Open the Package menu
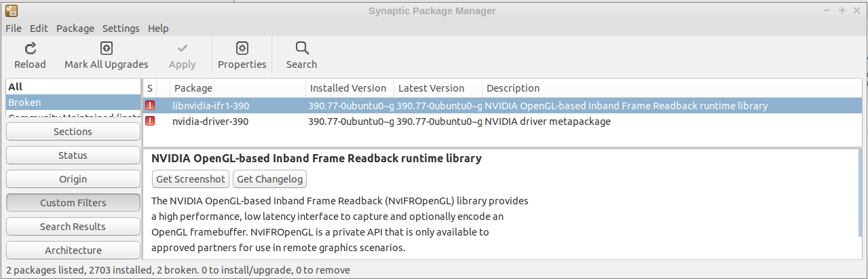 point(75,29)
